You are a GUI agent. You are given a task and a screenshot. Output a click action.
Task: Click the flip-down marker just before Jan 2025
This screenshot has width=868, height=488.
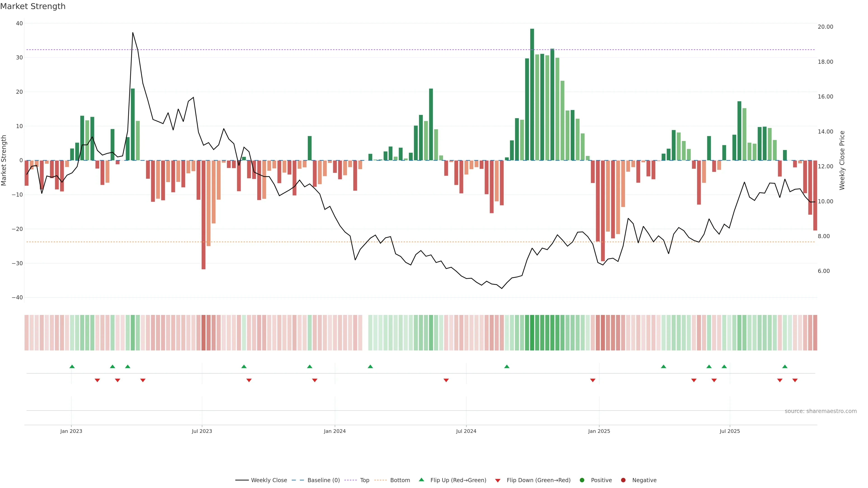[593, 380]
